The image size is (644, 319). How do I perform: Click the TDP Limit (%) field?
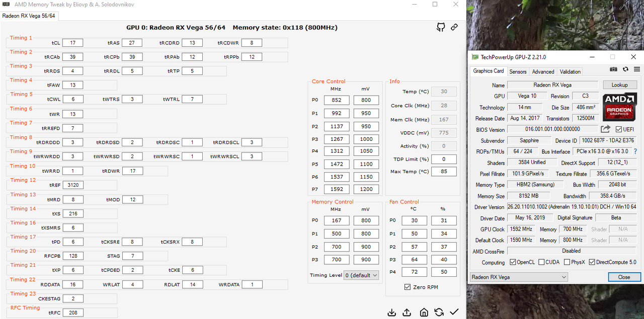pos(444,159)
